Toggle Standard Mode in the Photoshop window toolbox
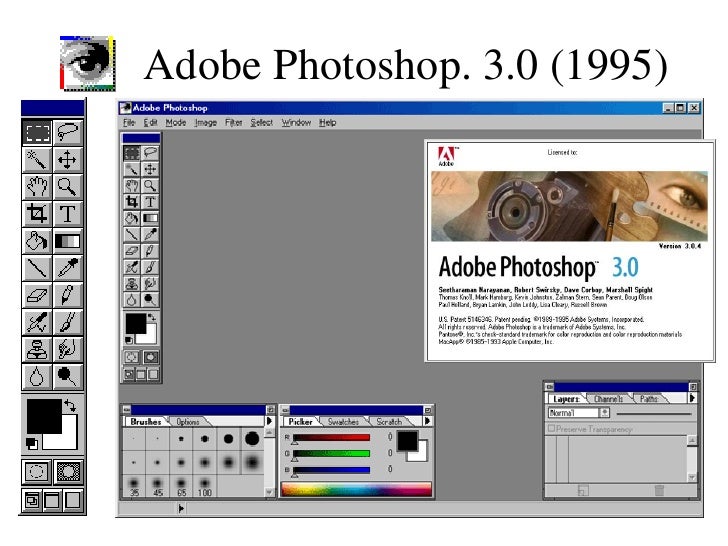 tap(132, 357)
